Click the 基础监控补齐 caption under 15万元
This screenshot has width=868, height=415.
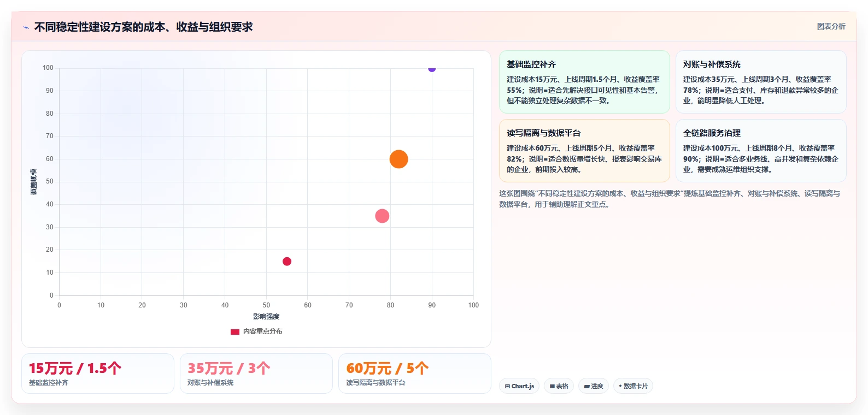pos(49,383)
